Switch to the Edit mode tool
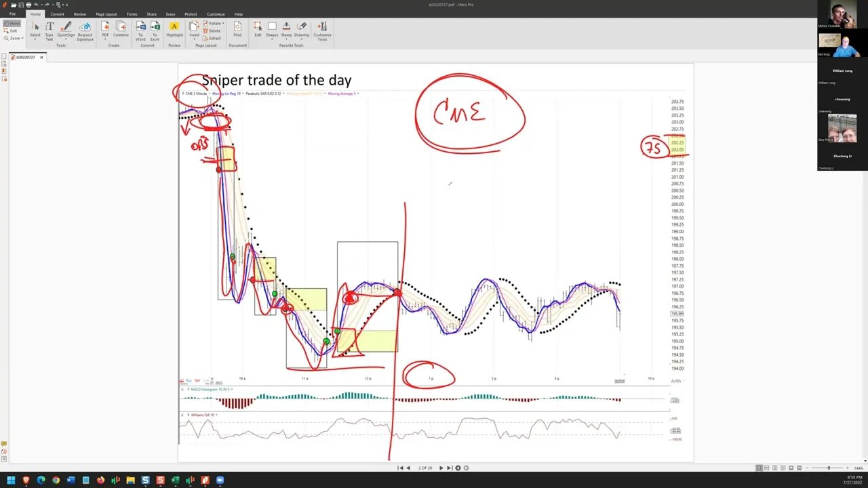 coord(12,31)
